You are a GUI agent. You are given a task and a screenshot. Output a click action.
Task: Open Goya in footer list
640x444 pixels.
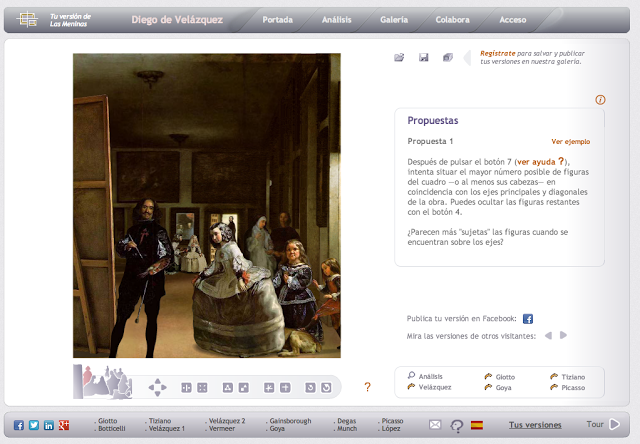[x=277, y=428]
